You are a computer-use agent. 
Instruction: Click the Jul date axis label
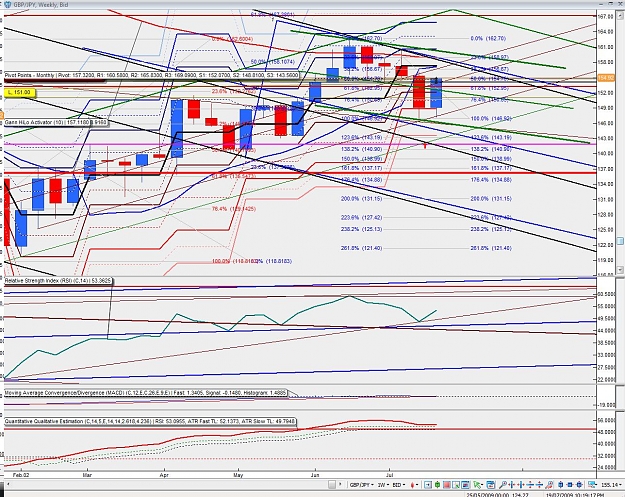388,475
